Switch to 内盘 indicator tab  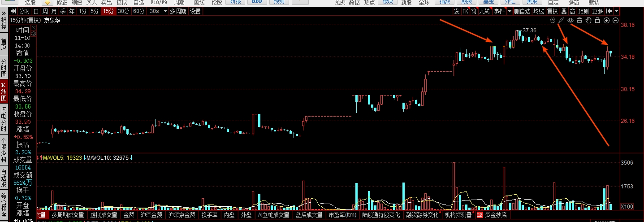coord(229,215)
